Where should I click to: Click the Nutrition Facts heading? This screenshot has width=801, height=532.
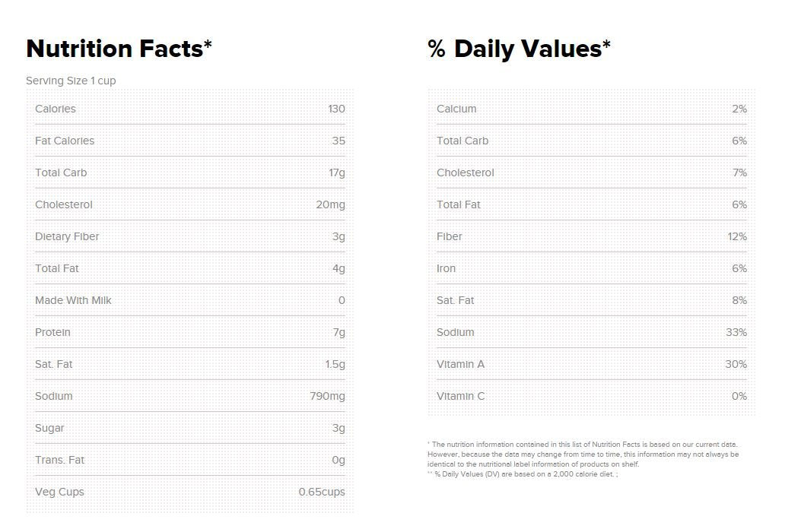[x=119, y=49]
